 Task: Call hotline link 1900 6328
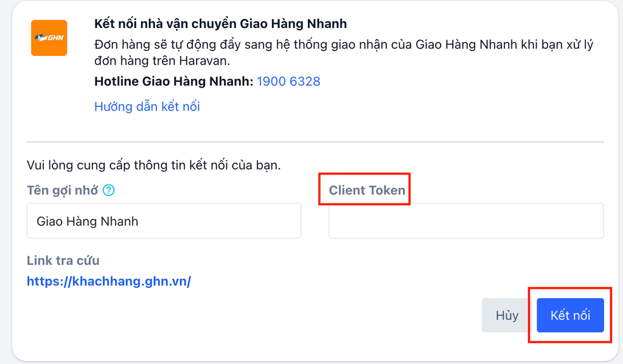288,81
